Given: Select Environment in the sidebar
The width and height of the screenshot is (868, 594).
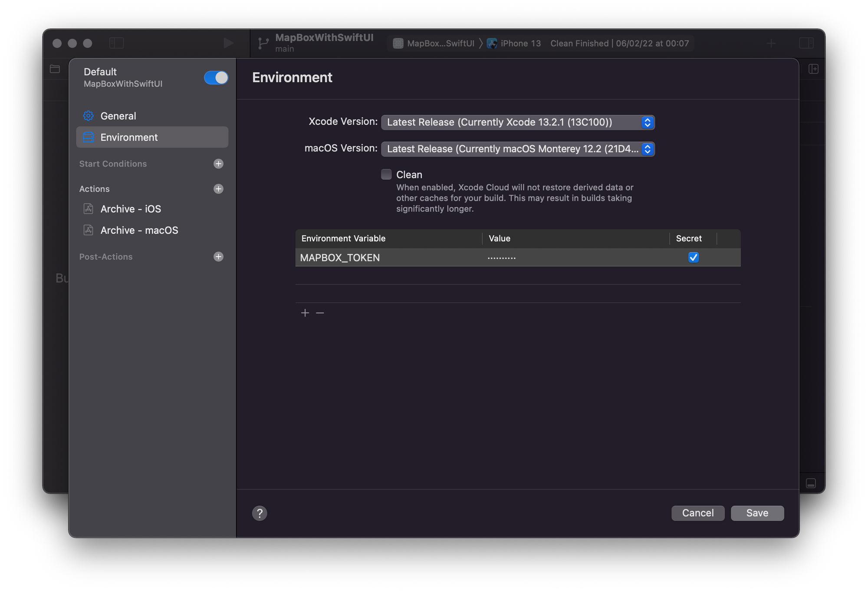Looking at the screenshot, I should 129,137.
